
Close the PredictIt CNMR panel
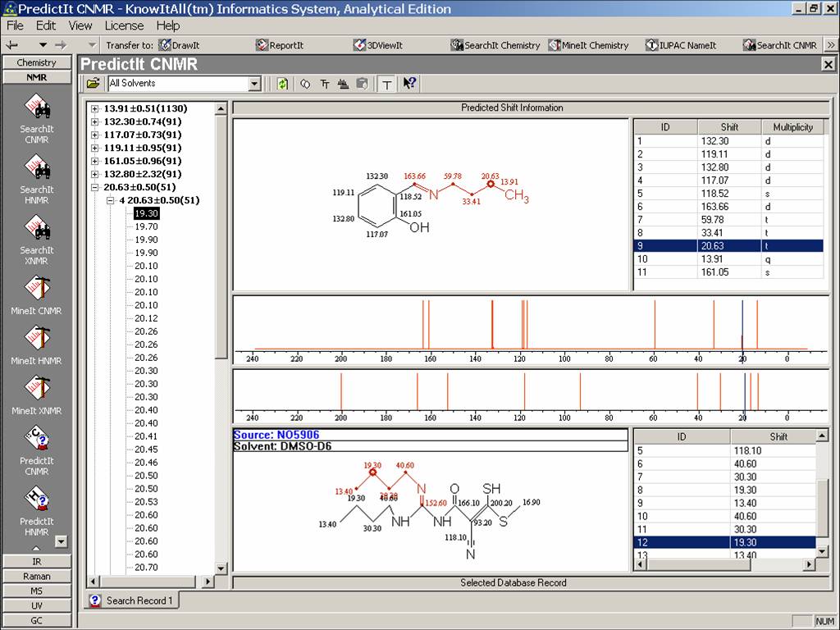[x=829, y=65]
